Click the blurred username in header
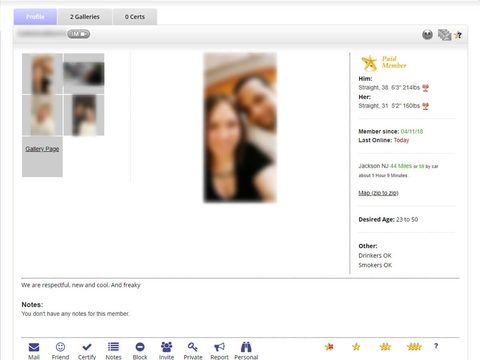 [41, 34]
